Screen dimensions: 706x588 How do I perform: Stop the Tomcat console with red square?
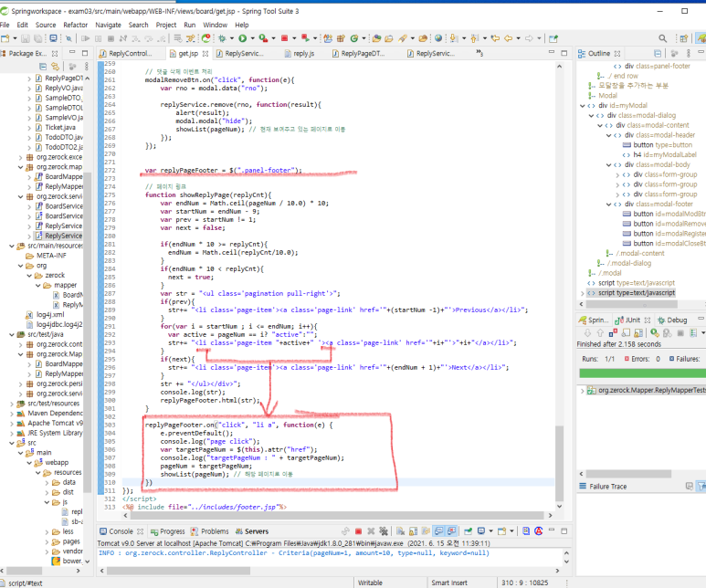pos(358,531)
